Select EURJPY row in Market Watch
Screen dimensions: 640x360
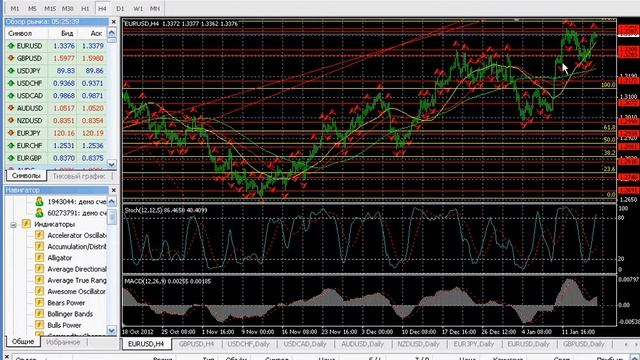tap(56, 133)
